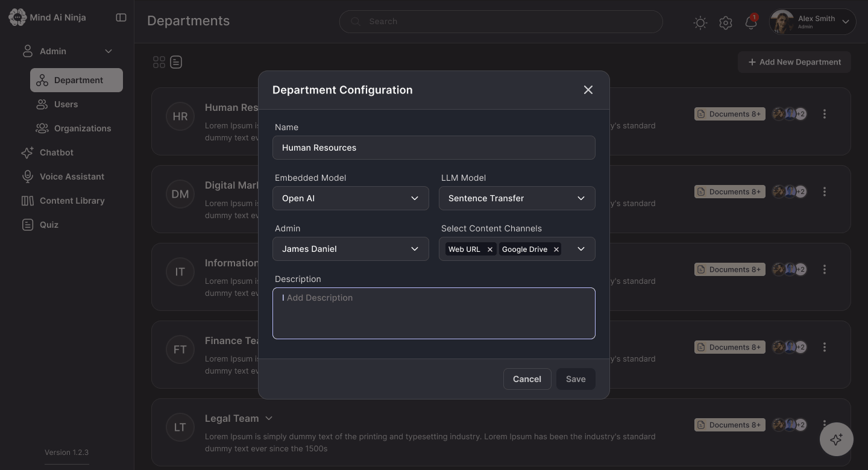Click the Description text area

pos(434,313)
